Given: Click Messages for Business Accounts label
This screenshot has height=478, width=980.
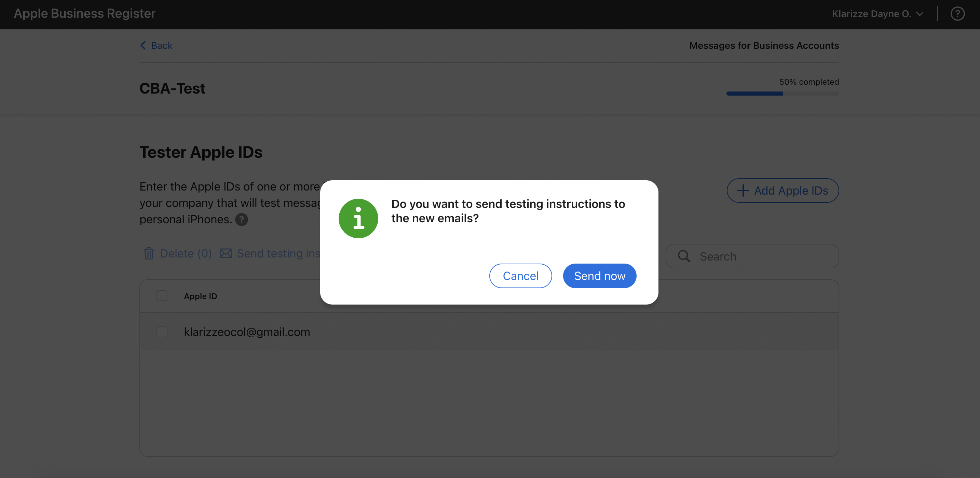Looking at the screenshot, I should [764, 45].
